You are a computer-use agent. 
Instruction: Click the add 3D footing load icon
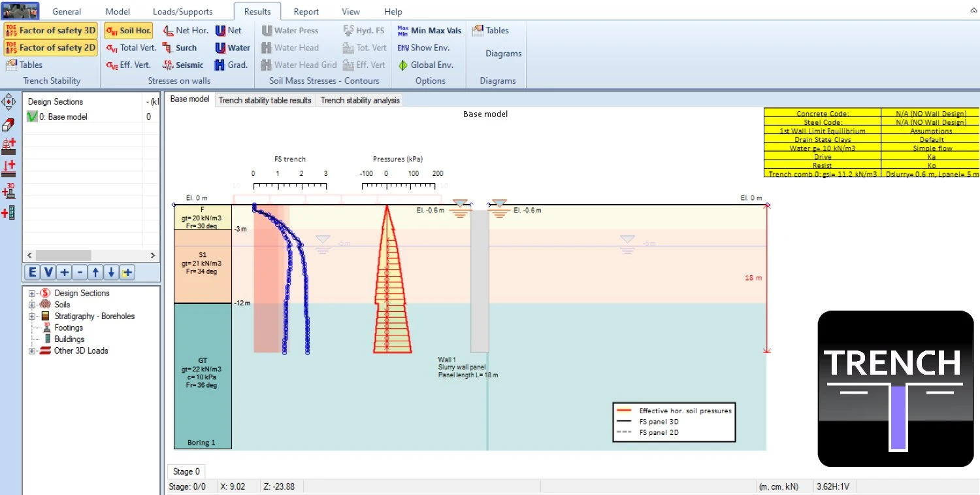coord(9,190)
